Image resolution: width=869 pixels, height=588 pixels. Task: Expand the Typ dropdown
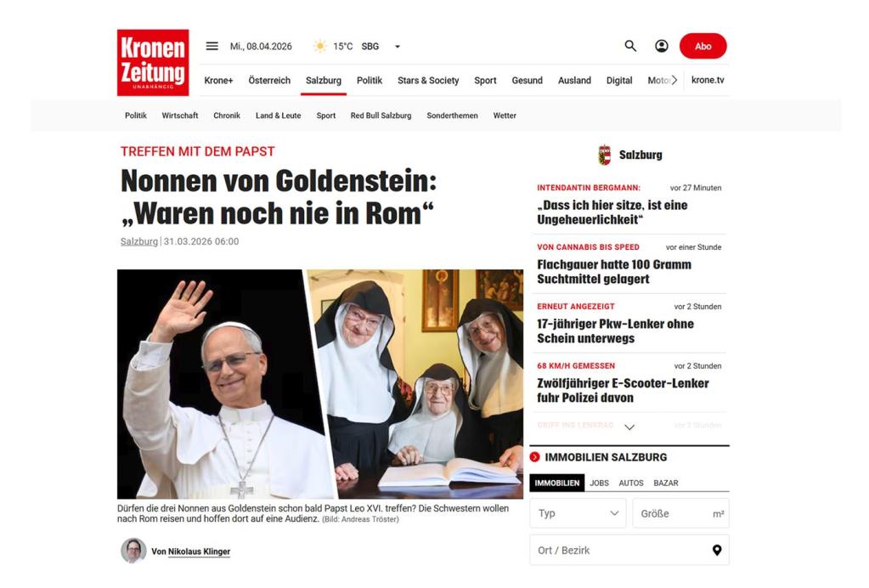click(578, 513)
